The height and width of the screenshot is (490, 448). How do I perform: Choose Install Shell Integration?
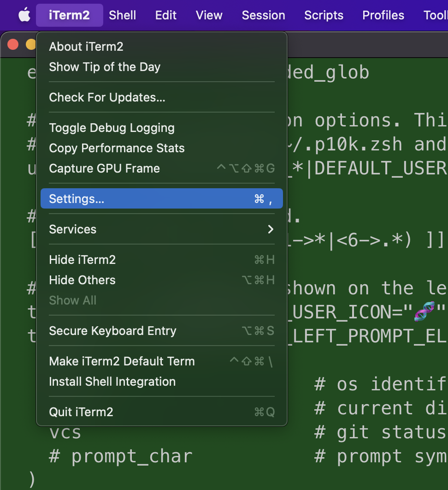coord(162,382)
